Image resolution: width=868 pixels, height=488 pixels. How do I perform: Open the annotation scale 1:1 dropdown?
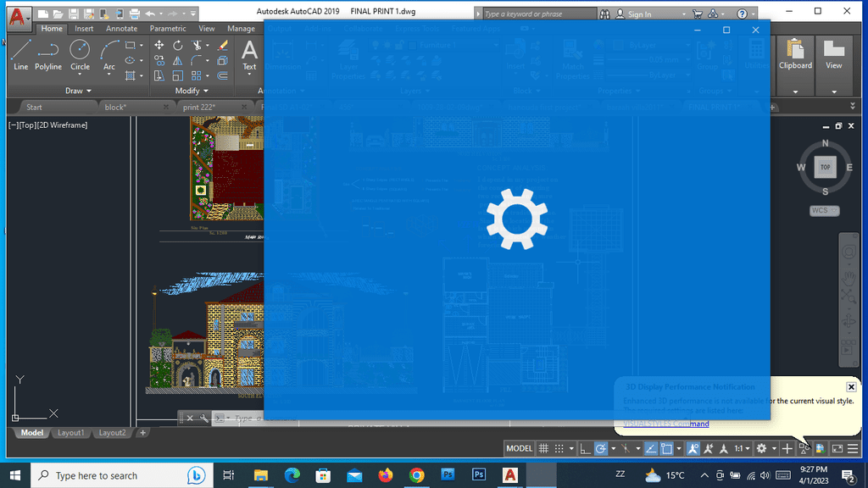(742, 449)
